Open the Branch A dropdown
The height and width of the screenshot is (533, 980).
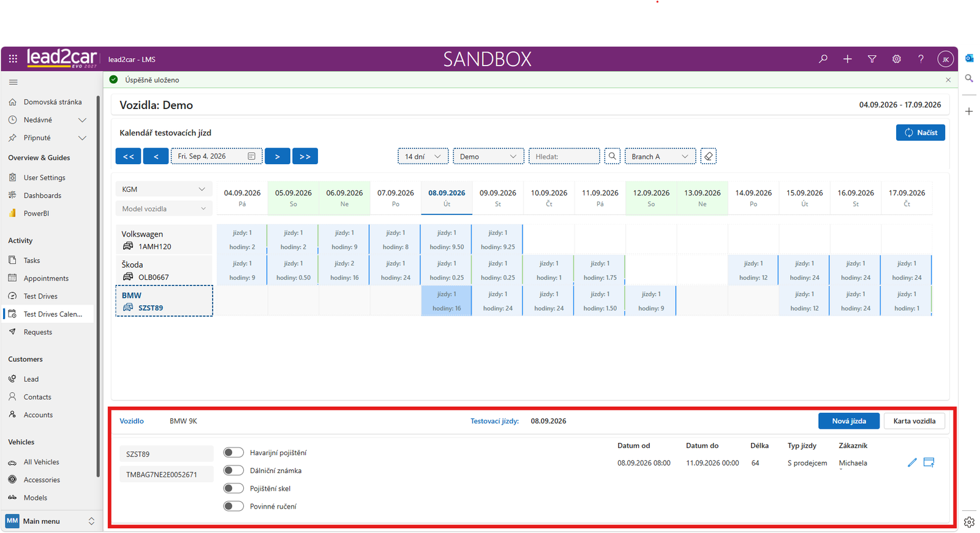pyautogui.click(x=660, y=156)
